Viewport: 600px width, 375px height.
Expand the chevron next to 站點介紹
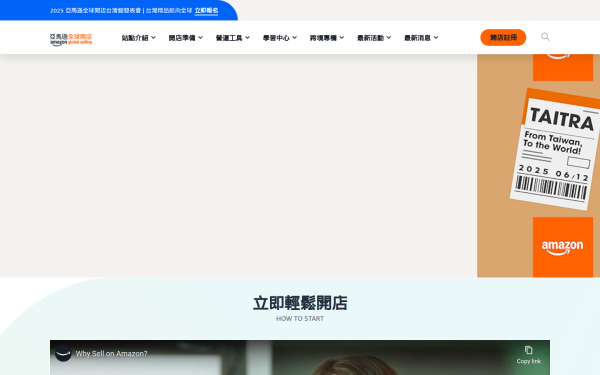153,38
